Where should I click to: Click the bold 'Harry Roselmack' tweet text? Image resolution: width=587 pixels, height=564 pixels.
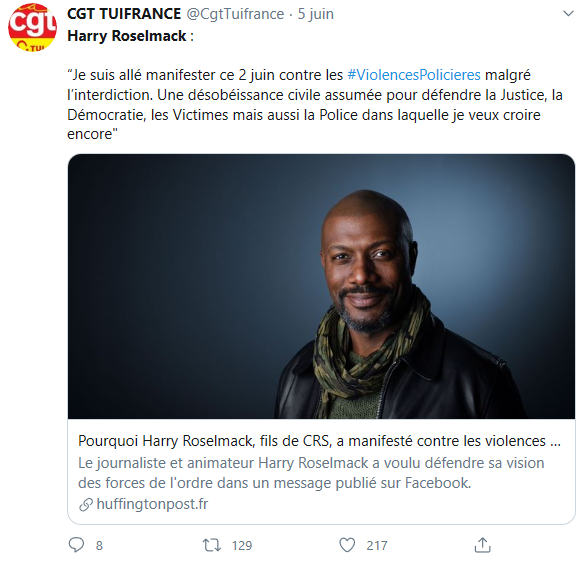click(127, 36)
